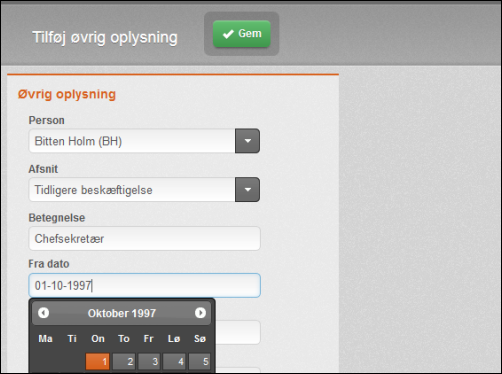The width and height of the screenshot is (502, 374).
Task: Open the Person dropdown arrow
Action: [x=247, y=141]
